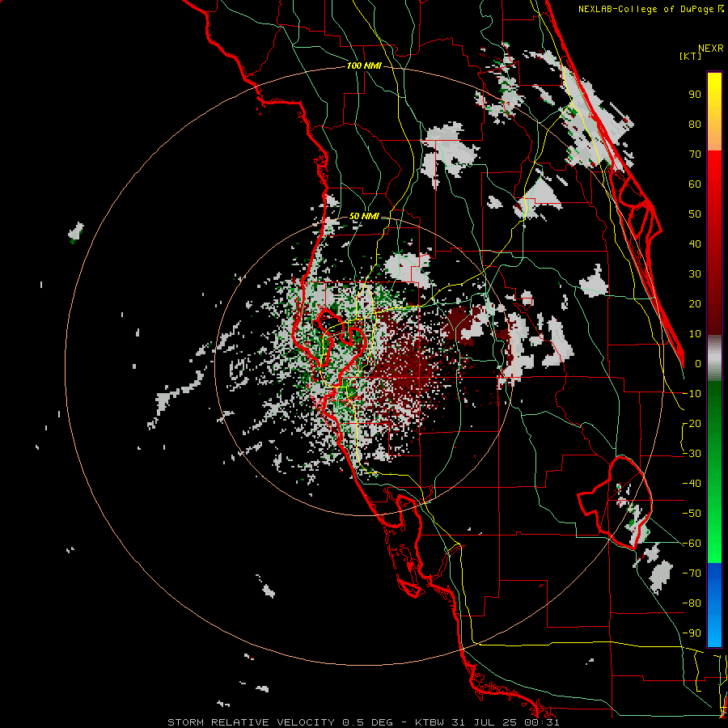Click the 50 NMI range ring label
This screenshot has height=728, width=728.
click(x=364, y=216)
